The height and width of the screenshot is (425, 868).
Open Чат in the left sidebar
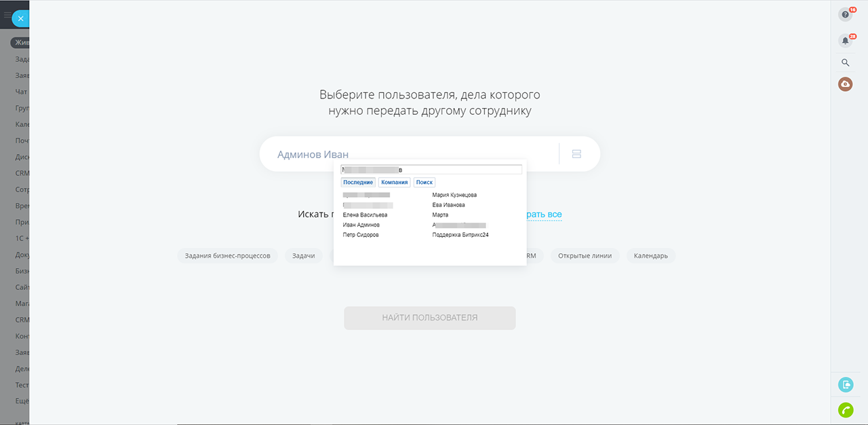point(22,92)
